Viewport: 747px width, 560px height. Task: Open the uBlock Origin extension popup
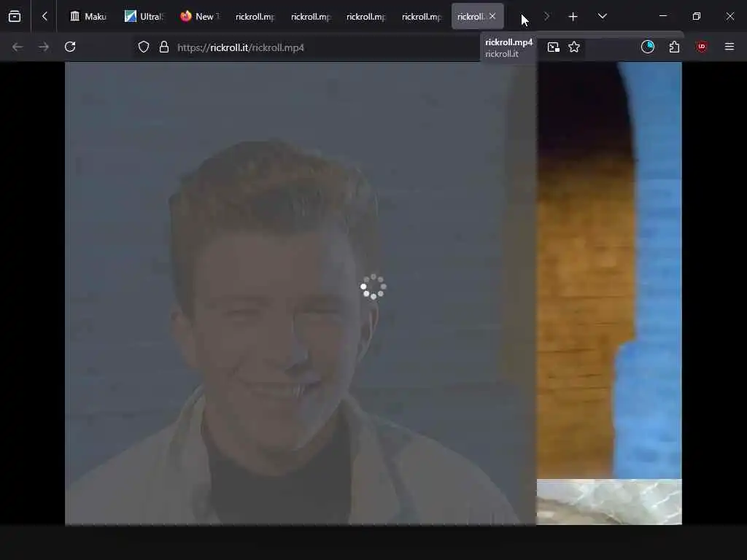tap(702, 47)
